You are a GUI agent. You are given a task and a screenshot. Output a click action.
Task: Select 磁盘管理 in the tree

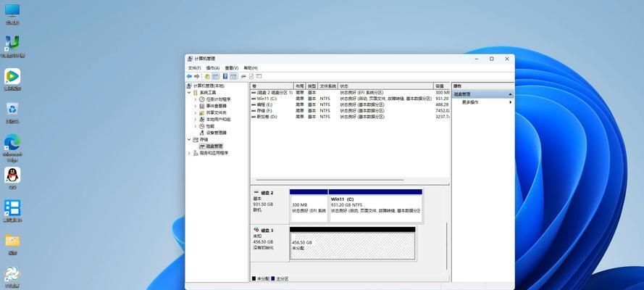pos(211,146)
